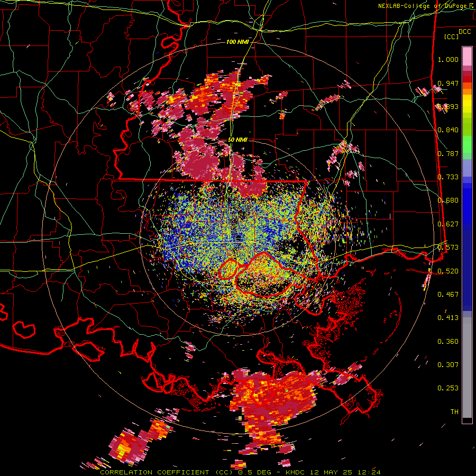The image size is (476, 476).
Task: Click the TH label at the legend bottom
Action: tap(454, 412)
